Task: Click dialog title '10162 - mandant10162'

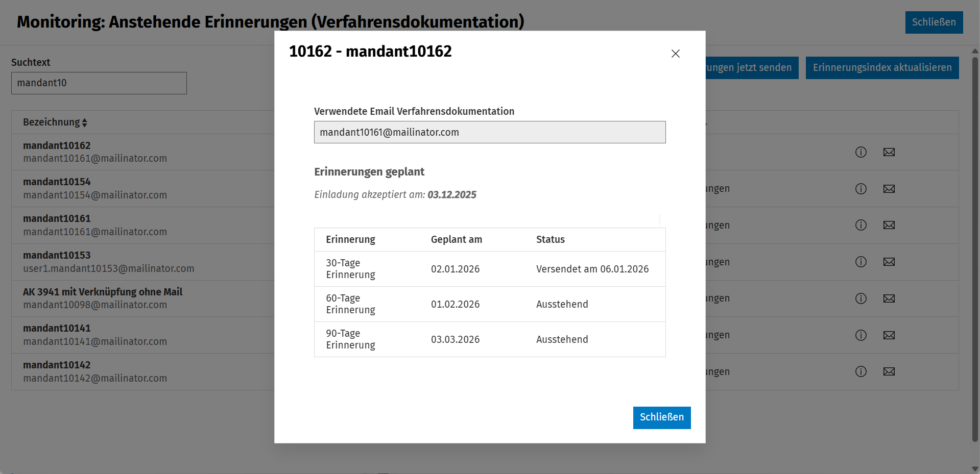Action: 370,51
